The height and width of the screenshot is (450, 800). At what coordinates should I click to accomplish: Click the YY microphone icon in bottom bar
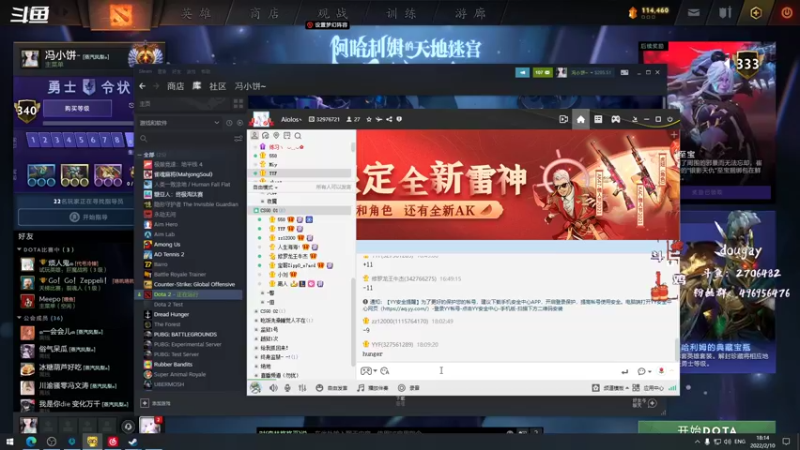tap(288, 388)
